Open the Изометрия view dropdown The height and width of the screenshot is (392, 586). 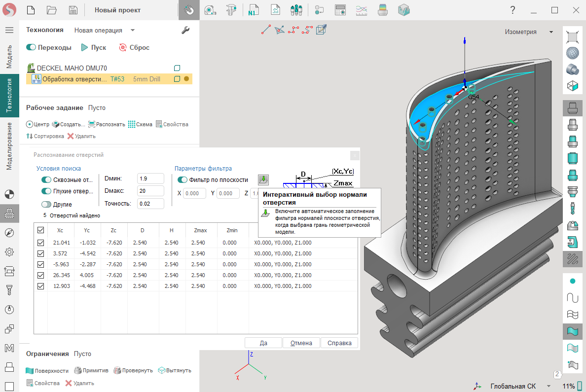pos(550,32)
